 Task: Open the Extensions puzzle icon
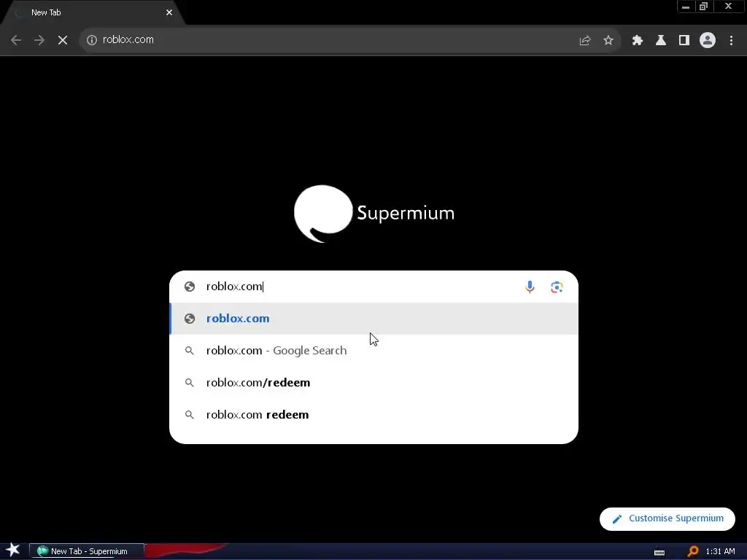pos(638,41)
